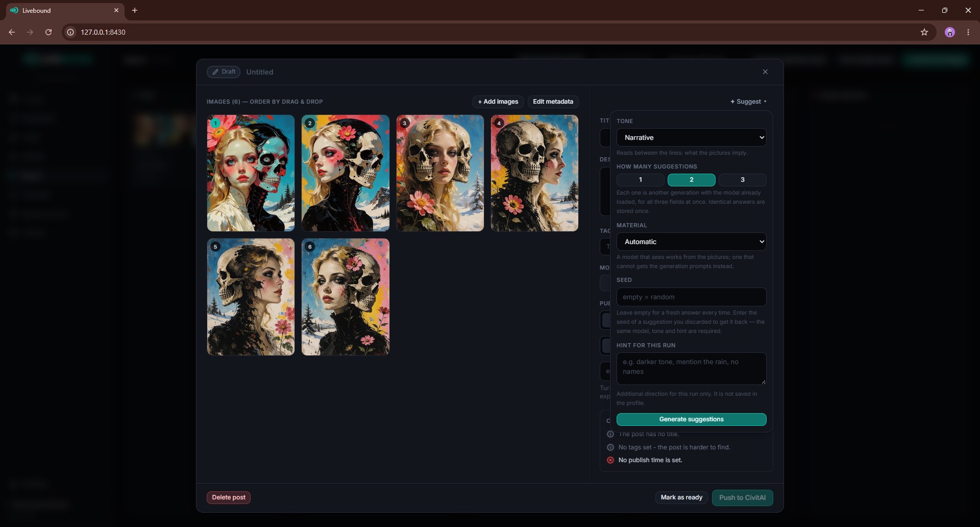Choose 1 suggestion
The height and width of the screenshot is (527, 980).
coord(640,180)
